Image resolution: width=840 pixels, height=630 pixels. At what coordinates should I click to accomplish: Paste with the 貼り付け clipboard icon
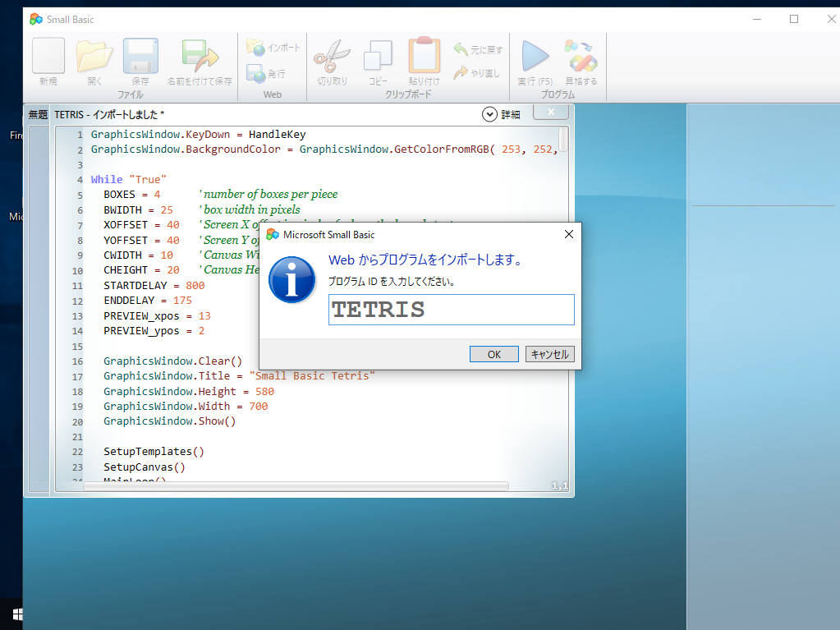[425, 55]
